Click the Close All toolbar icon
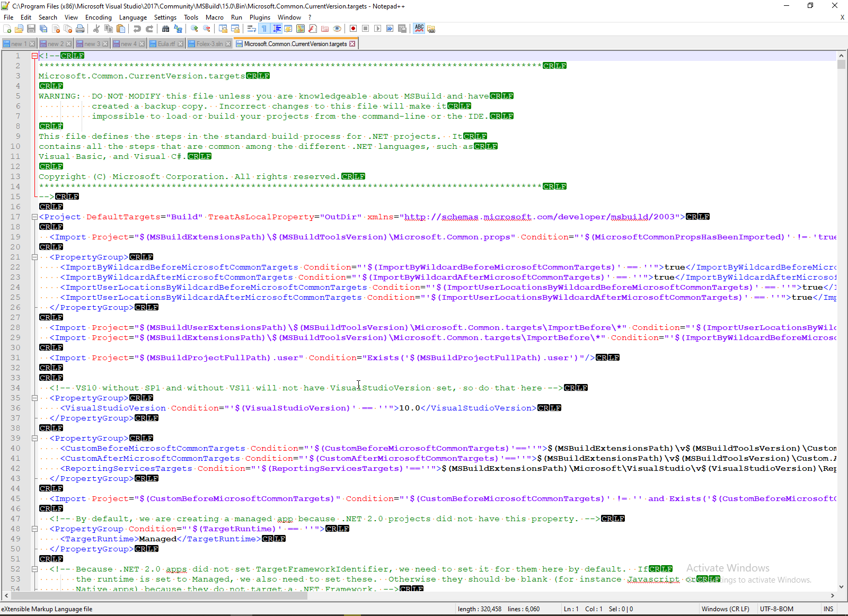This screenshot has height=616, width=848. click(x=68, y=29)
